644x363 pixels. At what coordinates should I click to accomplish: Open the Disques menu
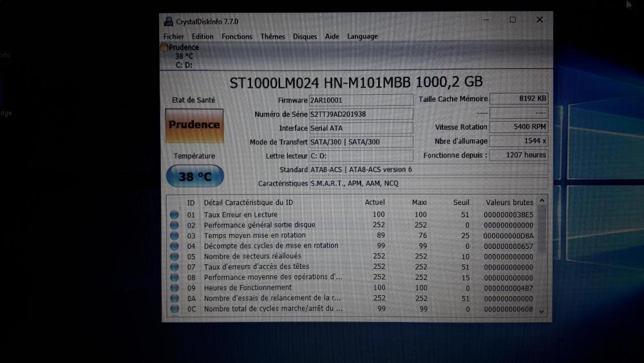click(305, 37)
